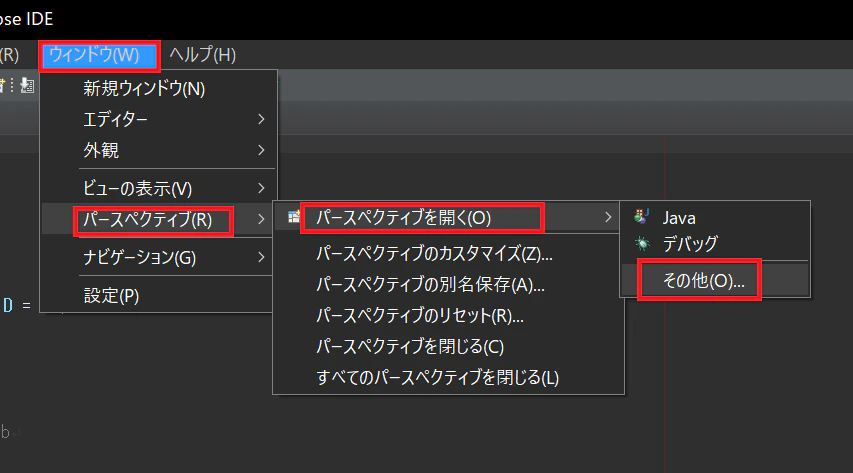Select パースペクティブのリセット(R)... entry
This screenshot has height=473, width=853.
[448, 316]
